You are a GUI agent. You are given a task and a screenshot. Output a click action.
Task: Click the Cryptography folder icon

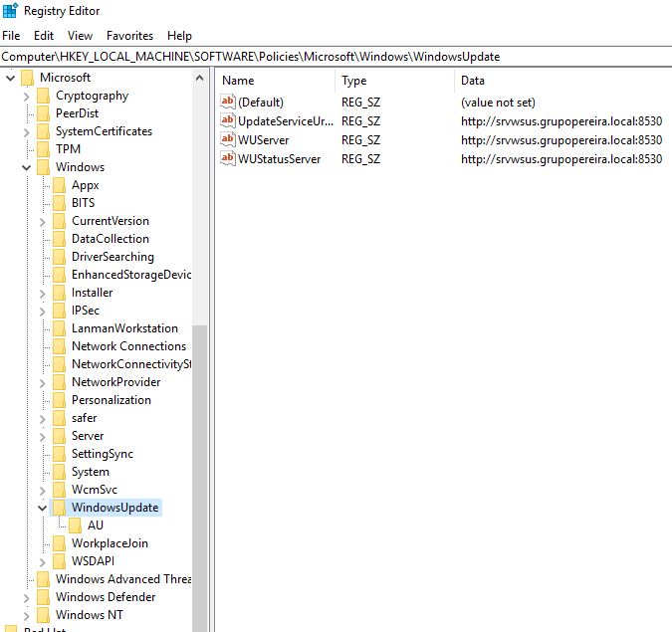(43, 96)
